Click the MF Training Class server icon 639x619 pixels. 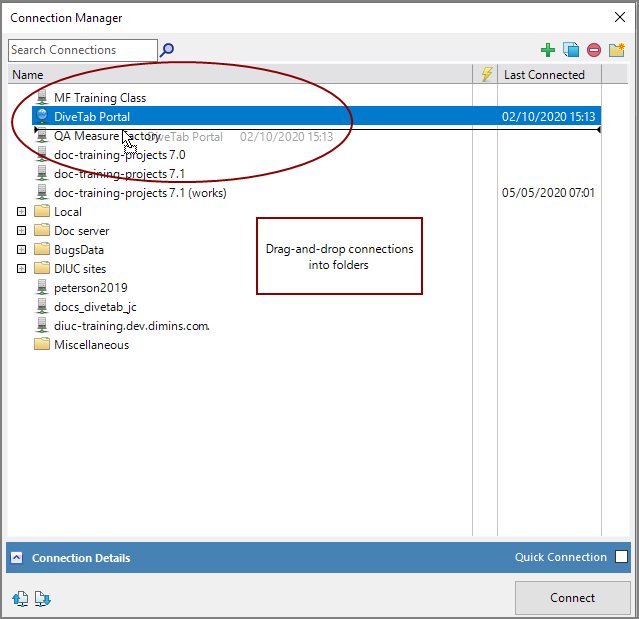coord(42,97)
